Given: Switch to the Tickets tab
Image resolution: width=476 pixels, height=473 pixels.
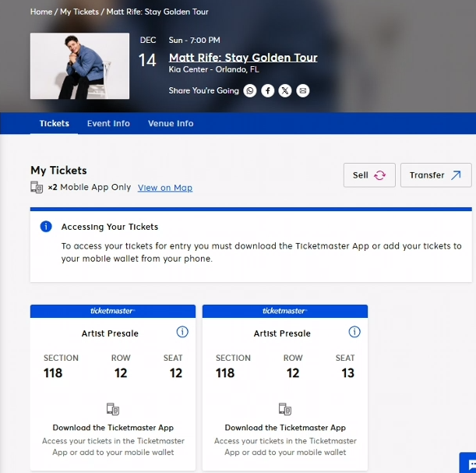Looking at the screenshot, I should pos(55,123).
